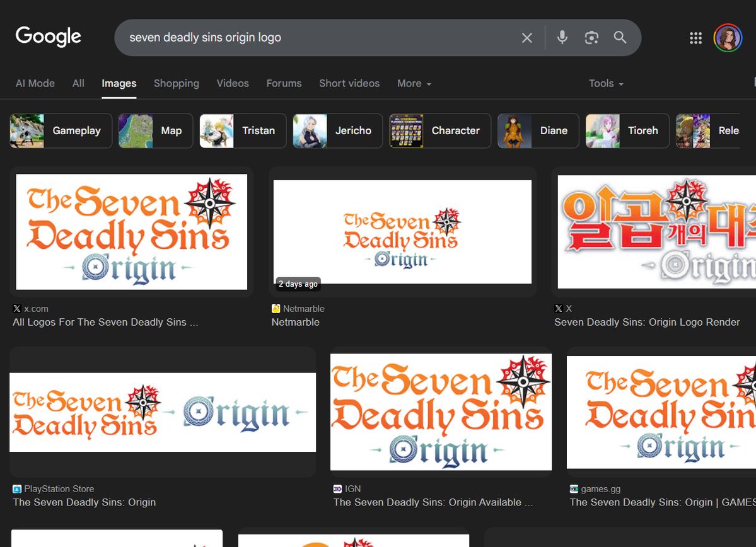Filter images by Tristan chip
756x547 pixels.
[243, 130]
